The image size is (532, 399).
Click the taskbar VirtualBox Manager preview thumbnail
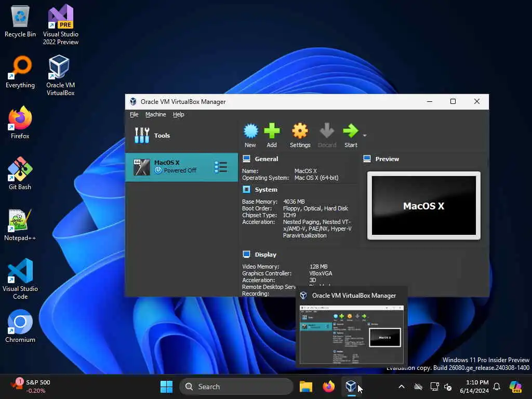(352, 335)
